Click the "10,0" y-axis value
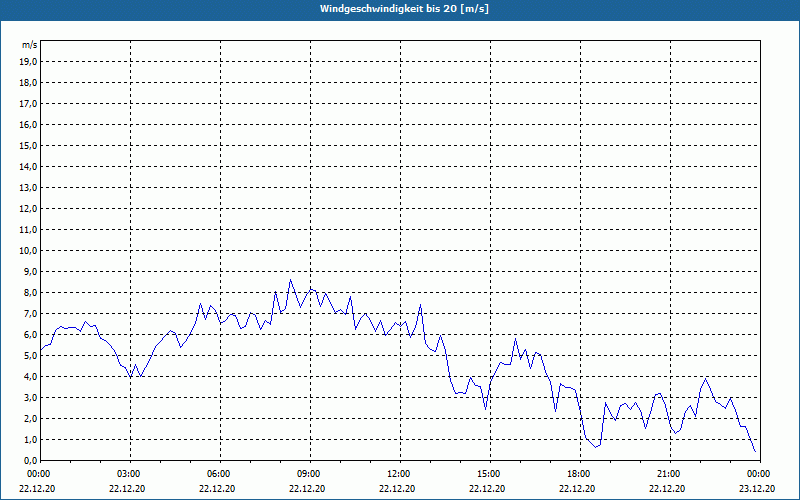Screen dimensions: 800x500 pos(28,251)
